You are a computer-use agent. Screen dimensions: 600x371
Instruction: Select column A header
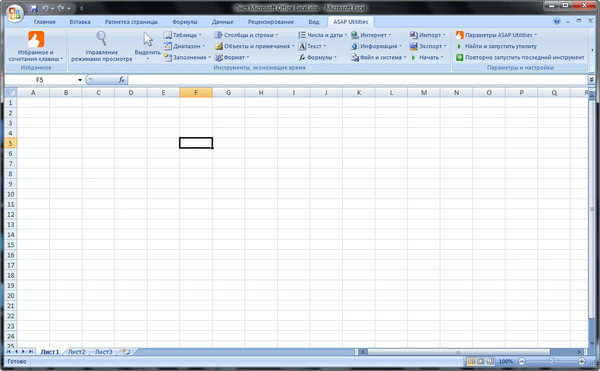click(x=33, y=93)
